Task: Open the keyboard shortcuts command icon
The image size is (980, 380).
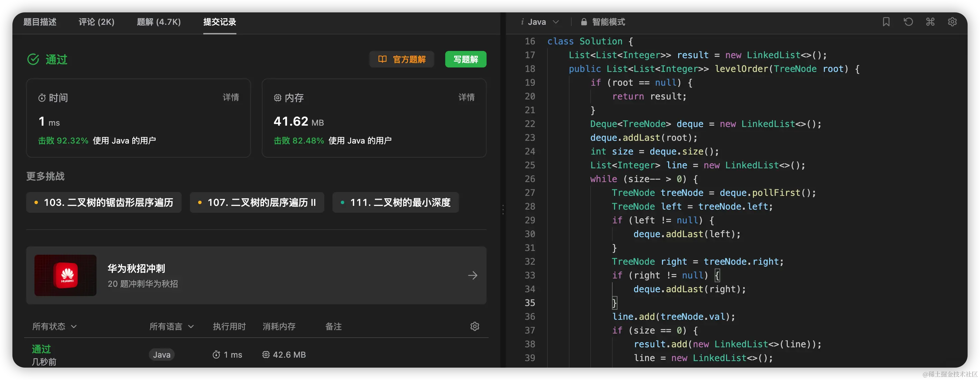Action: click(930, 22)
